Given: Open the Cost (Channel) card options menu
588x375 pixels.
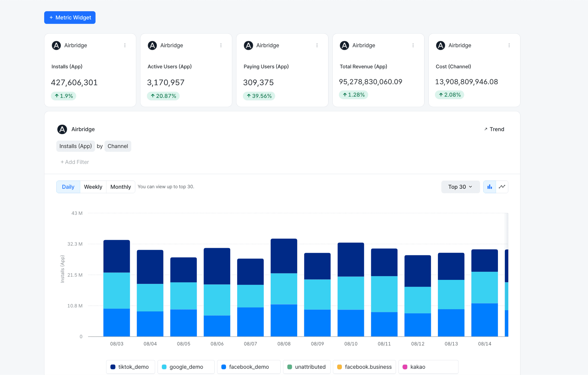Looking at the screenshot, I should click(x=509, y=45).
